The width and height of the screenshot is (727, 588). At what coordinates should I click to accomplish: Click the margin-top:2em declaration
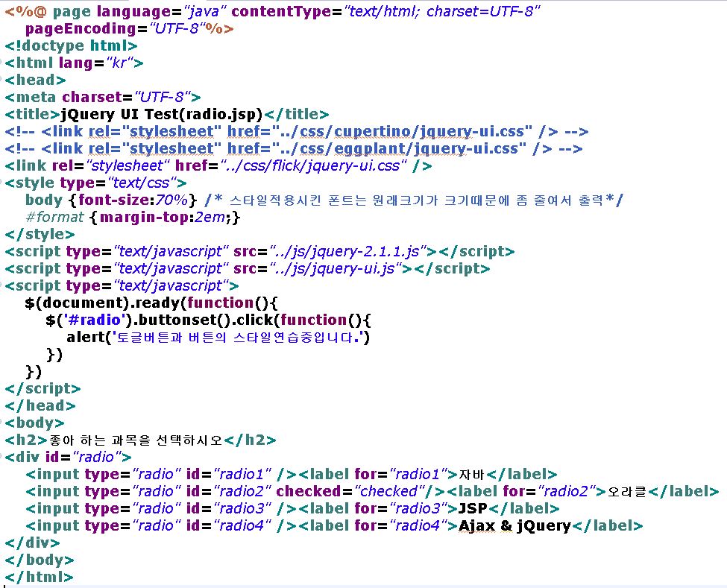(x=164, y=218)
